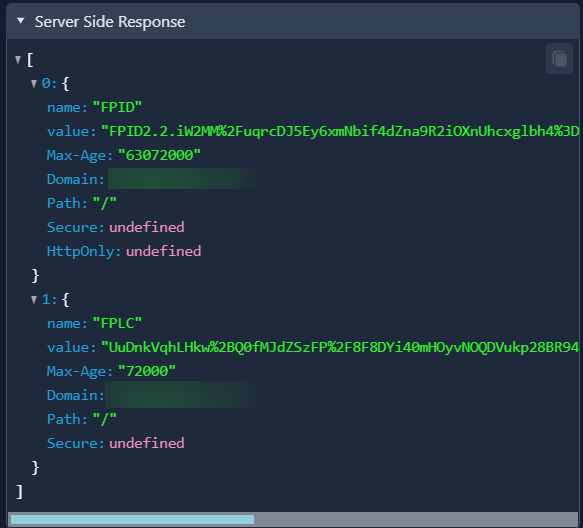Image resolution: width=583 pixels, height=528 pixels.
Task: Select Max-Age value "63072000"
Action: click(x=159, y=155)
